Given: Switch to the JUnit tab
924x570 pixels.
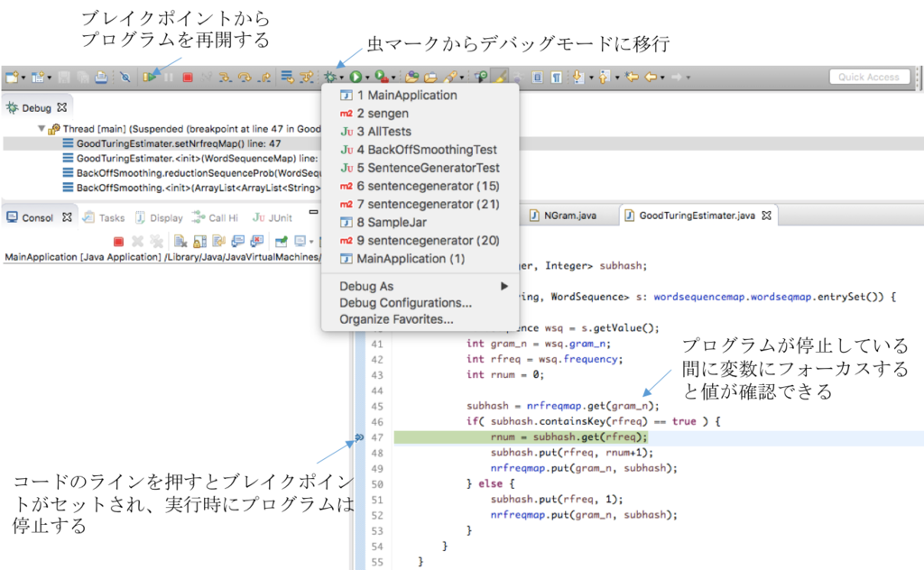Looking at the screenshot, I should 273,218.
